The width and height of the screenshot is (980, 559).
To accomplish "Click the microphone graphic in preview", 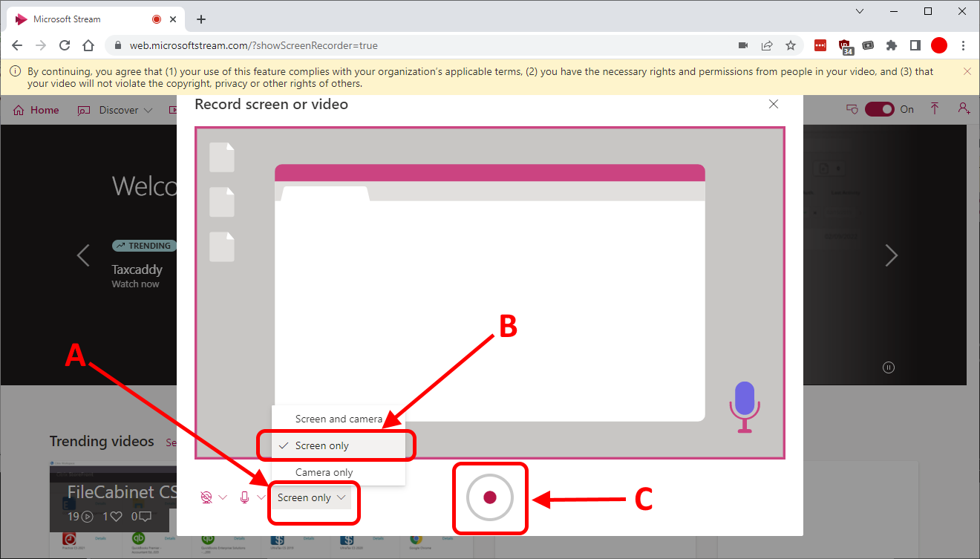I will 745,407.
